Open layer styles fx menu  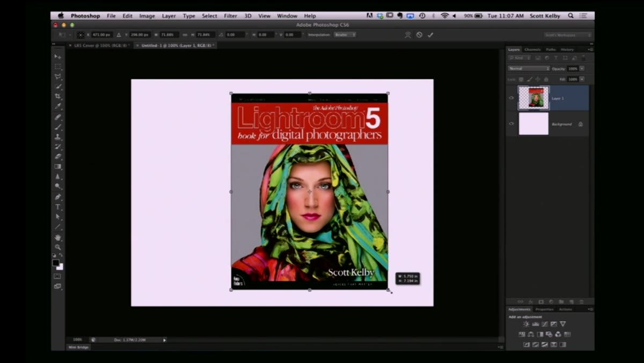click(530, 302)
